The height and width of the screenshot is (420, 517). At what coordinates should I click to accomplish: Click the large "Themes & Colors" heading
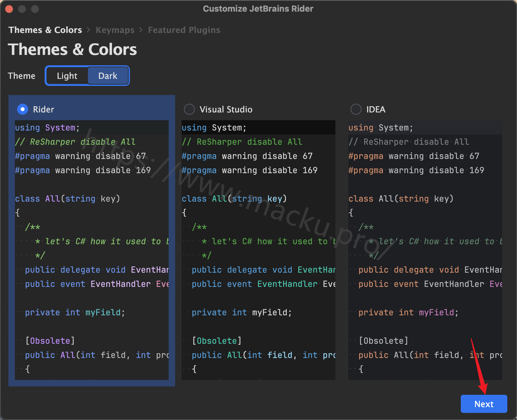click(72, 49)
